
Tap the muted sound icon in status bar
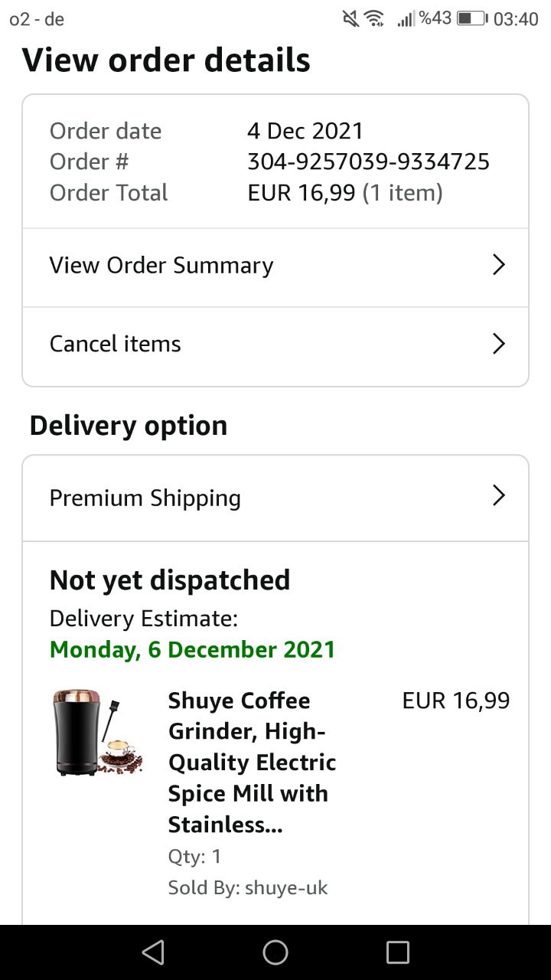pos(350,19)
